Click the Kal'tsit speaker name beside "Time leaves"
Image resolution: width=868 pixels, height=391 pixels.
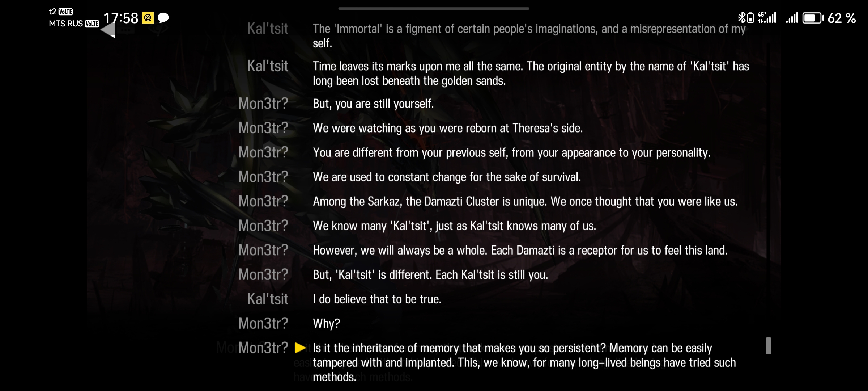tap(268, 66)
